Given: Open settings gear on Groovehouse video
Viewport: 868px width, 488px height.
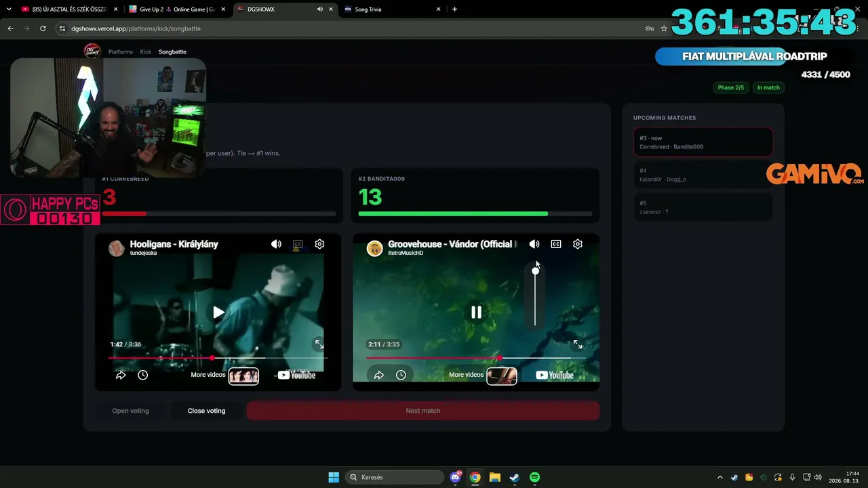Looking at the screenshot, I should coord(578,244).
